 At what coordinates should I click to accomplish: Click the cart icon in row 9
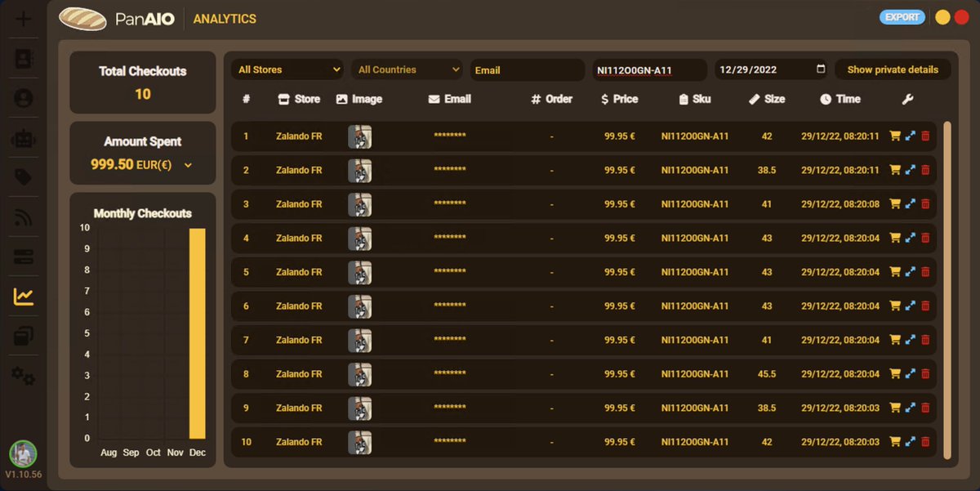point(895,408)
